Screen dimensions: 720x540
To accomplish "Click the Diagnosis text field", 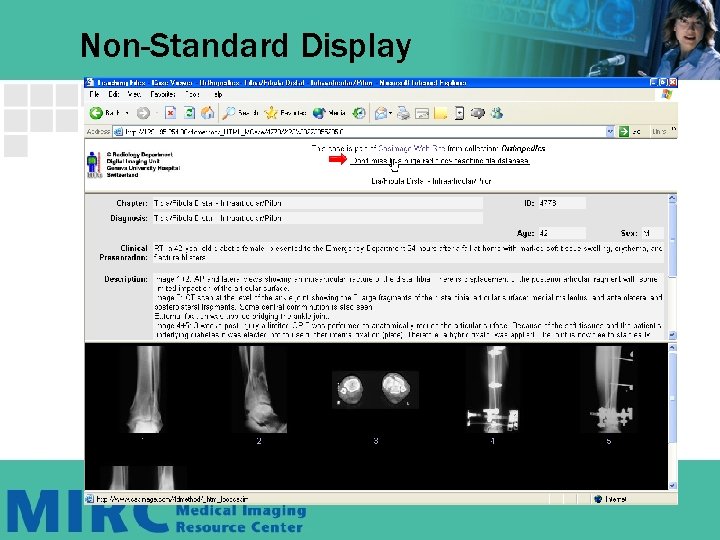I will pos(318,218).
